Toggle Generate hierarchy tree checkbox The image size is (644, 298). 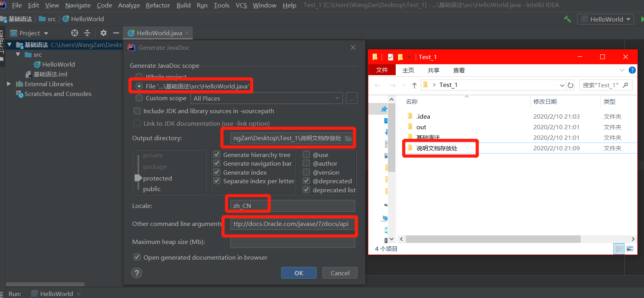tap(217, 155)
